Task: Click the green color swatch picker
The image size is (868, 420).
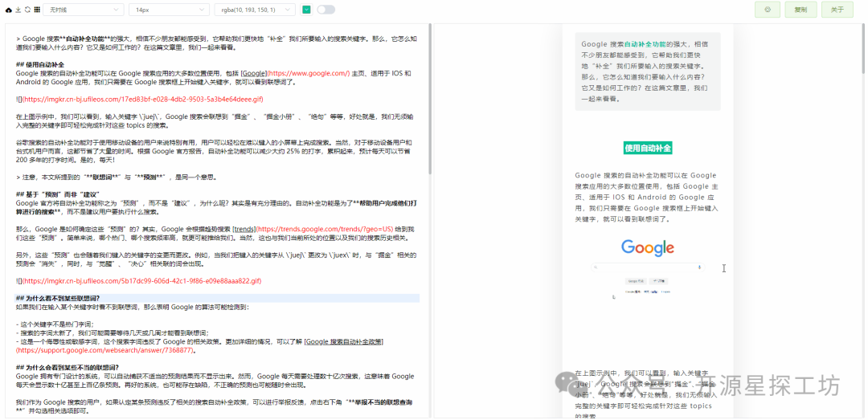Action: coord(306,10)
